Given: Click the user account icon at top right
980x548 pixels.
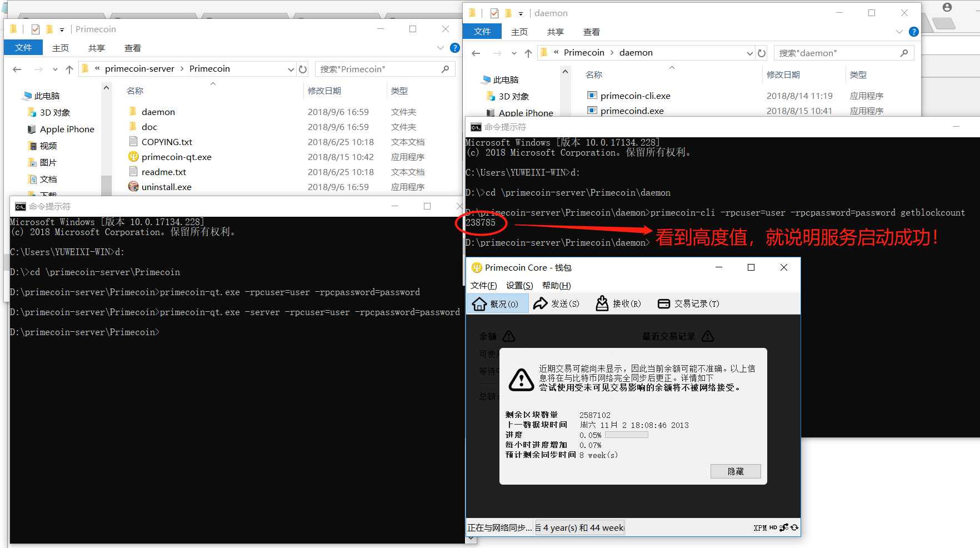Looking at the screenshot, I should [947, 7].
